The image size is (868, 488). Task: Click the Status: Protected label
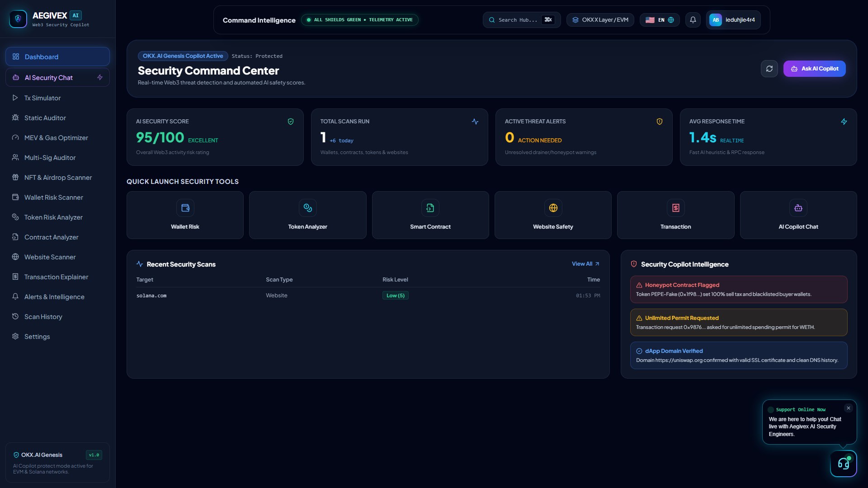(257, 56)
